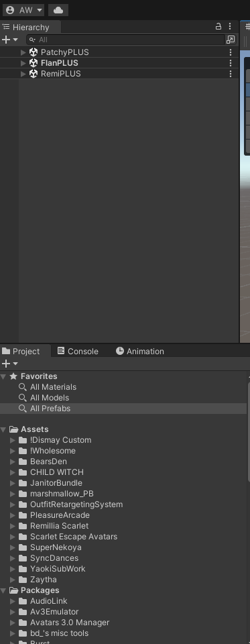The width and height of the screenshot is (250, 644).
Task: Select the SyncDances folder
Action: (54, 557)
